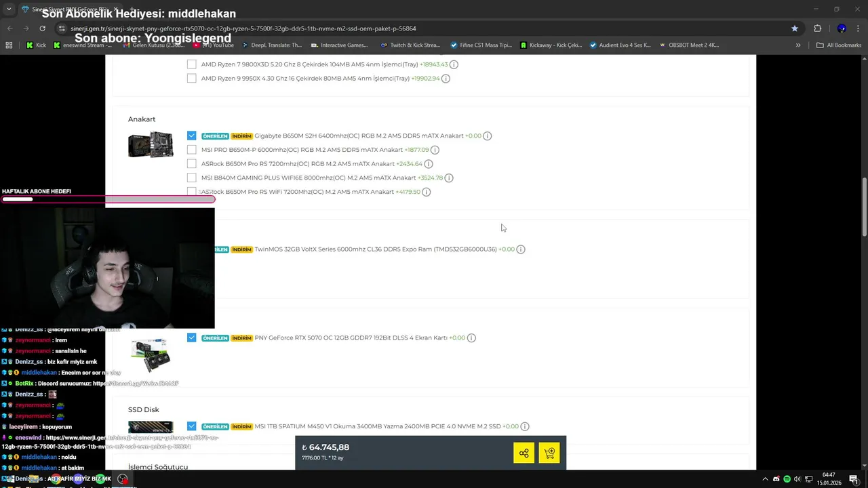The height and width of the screenshot is (488, 868).
Task: Reload the page
Action: tap(42, 28)
